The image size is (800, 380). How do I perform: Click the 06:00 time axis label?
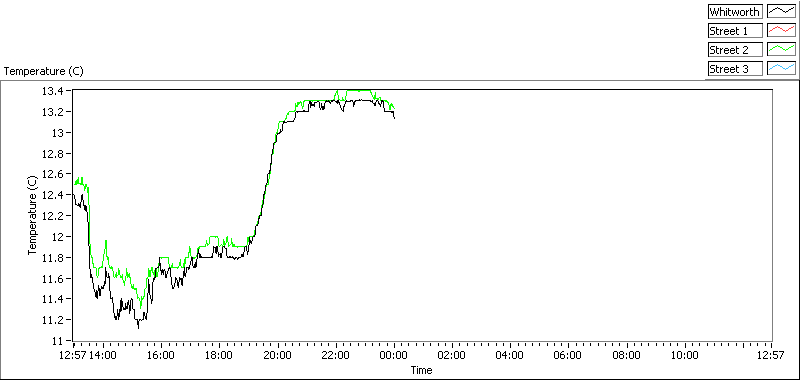tap(568, 355)
